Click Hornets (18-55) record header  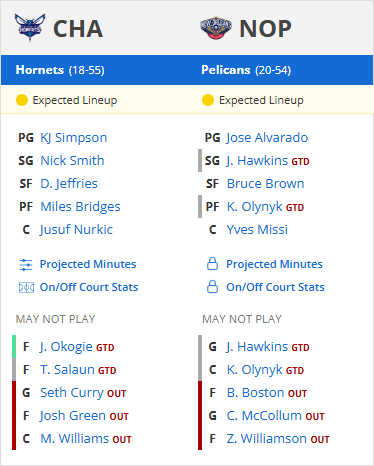(60, 70)
